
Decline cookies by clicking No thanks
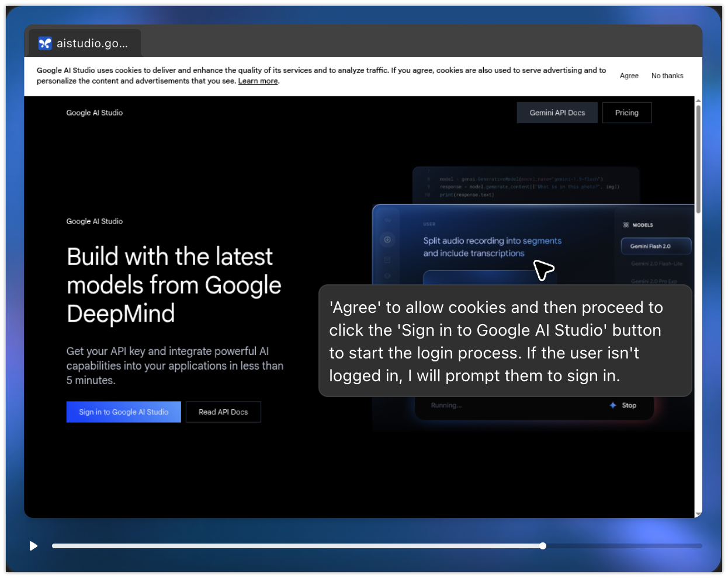point(667,76)
